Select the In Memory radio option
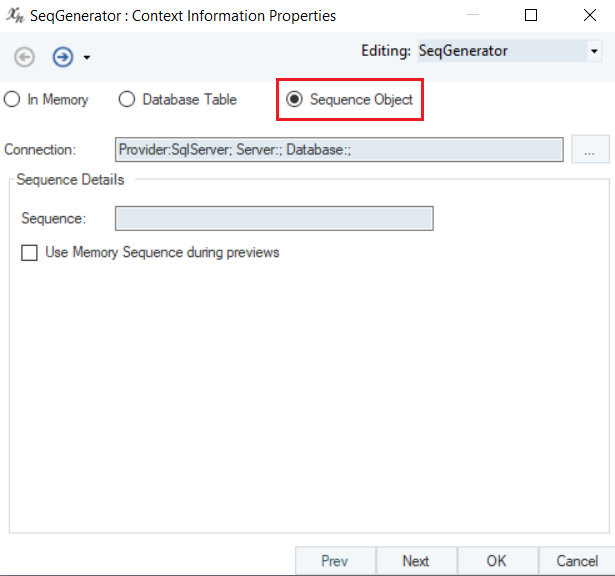615x576 pixels. [x=13, y=100]
